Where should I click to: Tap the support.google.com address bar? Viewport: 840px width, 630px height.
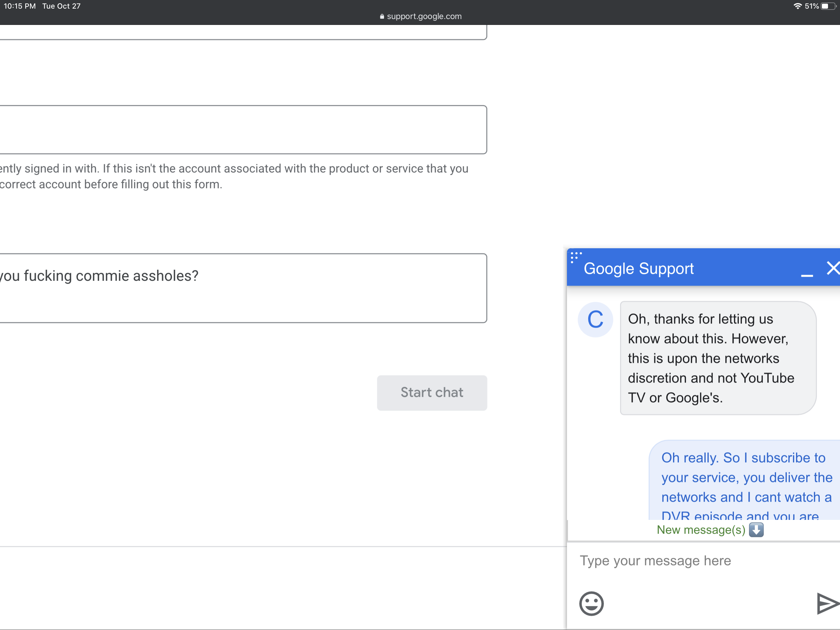(x=420, y=16)
